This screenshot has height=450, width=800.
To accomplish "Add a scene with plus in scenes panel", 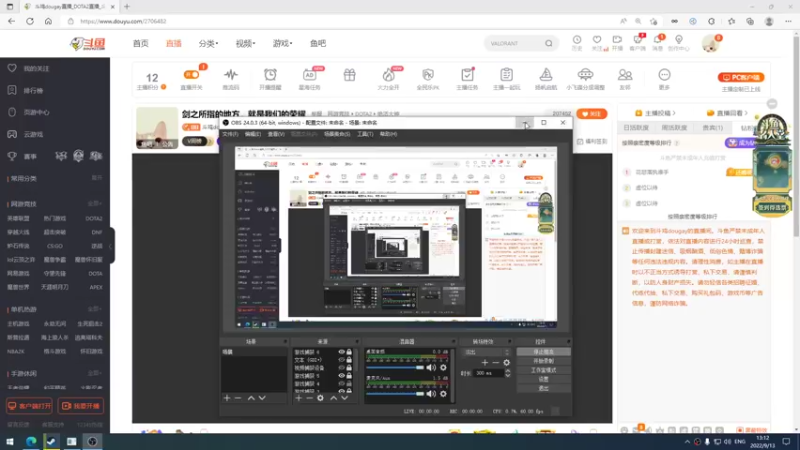I will pos(227,398).
